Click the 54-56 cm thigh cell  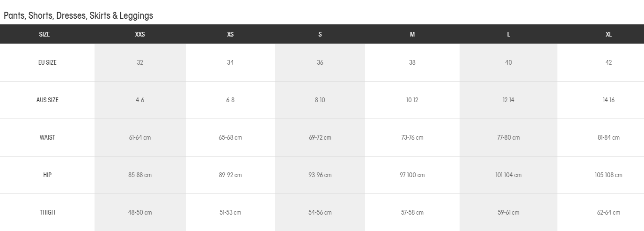click(x=320, y=212)
